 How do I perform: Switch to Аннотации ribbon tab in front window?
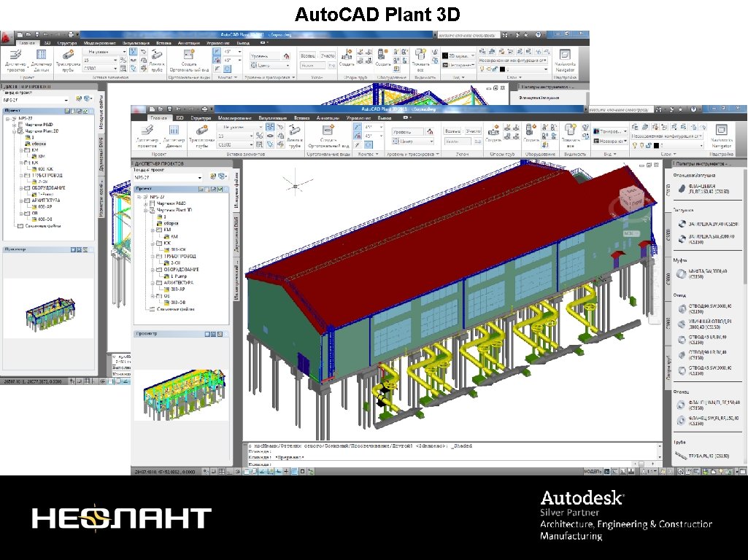[x=328, y=117]
